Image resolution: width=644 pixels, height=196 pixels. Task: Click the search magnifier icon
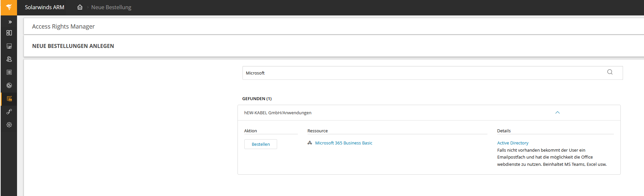(x=610, y=72)
